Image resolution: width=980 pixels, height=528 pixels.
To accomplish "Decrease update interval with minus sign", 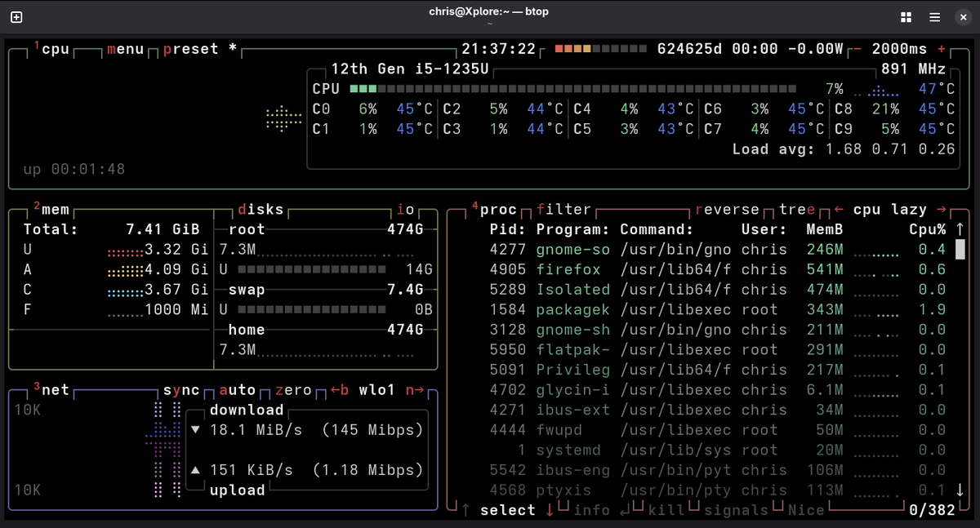I will (856, 49).
